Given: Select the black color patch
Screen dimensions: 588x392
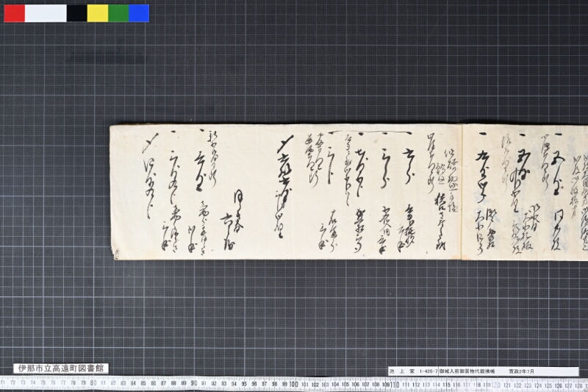Looking at the screenshot, I should 77,13.
